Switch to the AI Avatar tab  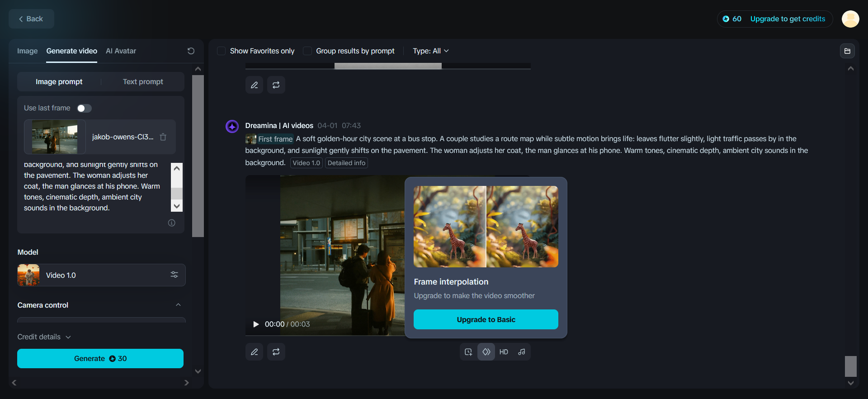121,51
